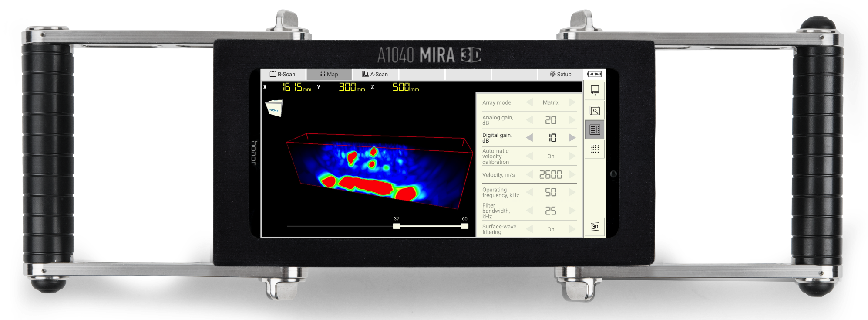868x320 pixels.
Task: Decrease Velocity with left arrow
Action: (529, 175)
